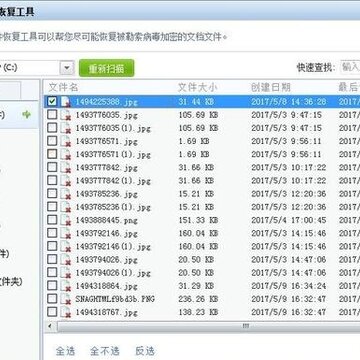Click the file icon of 1494225388.jpg
The width and height of the screenshot is (360, 360).
tap(66, 102)
